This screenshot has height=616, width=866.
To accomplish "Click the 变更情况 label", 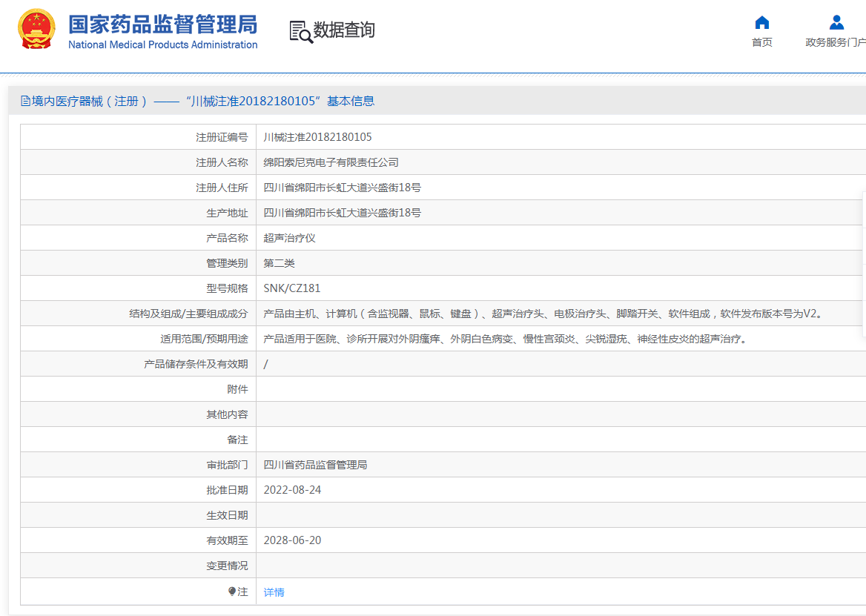I will [227, 566].
